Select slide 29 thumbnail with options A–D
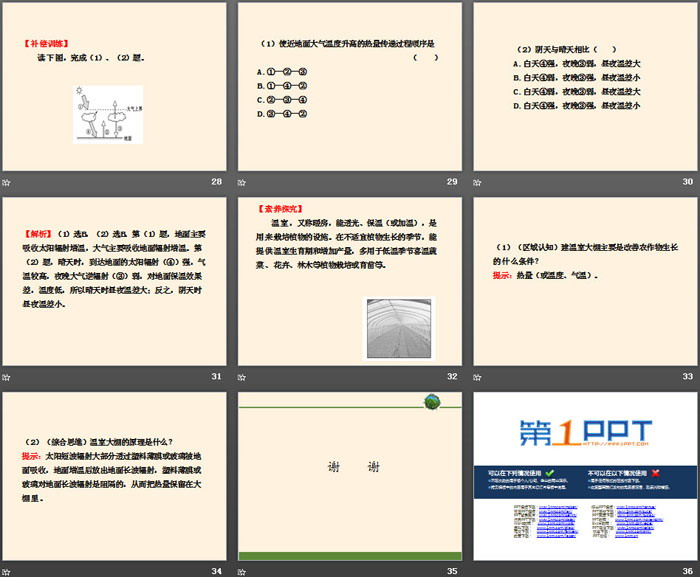 pyautogui.click(x=350, y=87)
